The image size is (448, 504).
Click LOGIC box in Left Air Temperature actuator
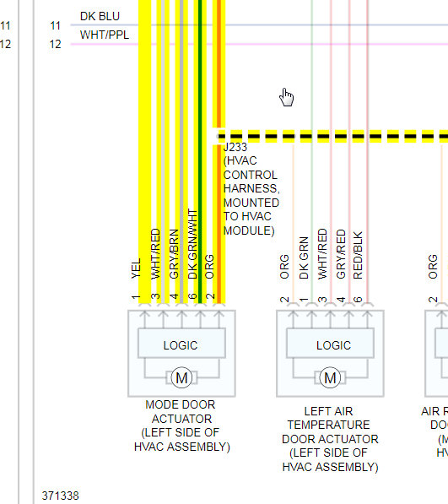click(330, 343)
